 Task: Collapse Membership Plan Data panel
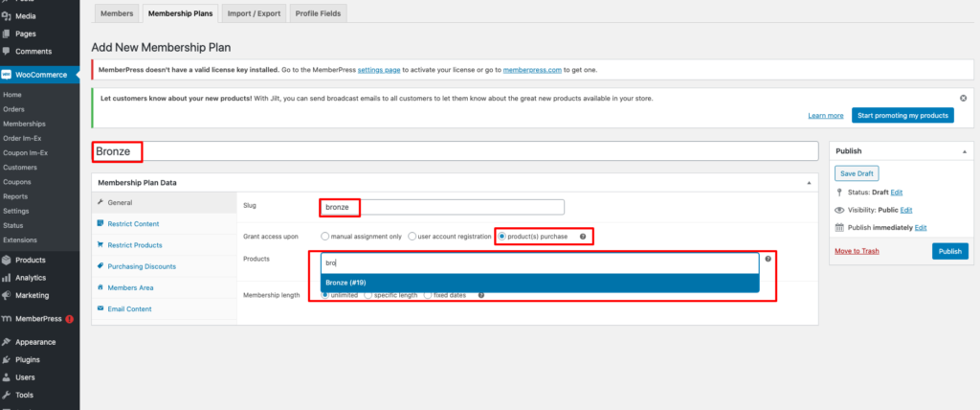pos(809,182)
